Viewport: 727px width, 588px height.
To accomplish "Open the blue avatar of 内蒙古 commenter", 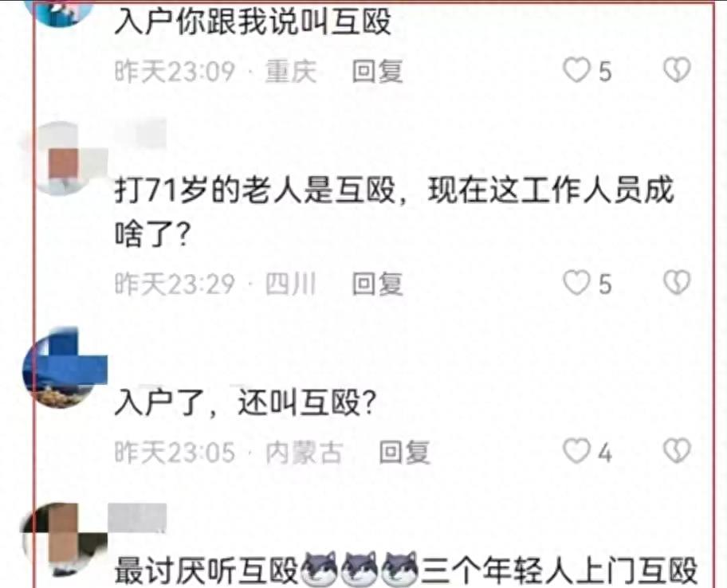I will [x=65, y=367].
